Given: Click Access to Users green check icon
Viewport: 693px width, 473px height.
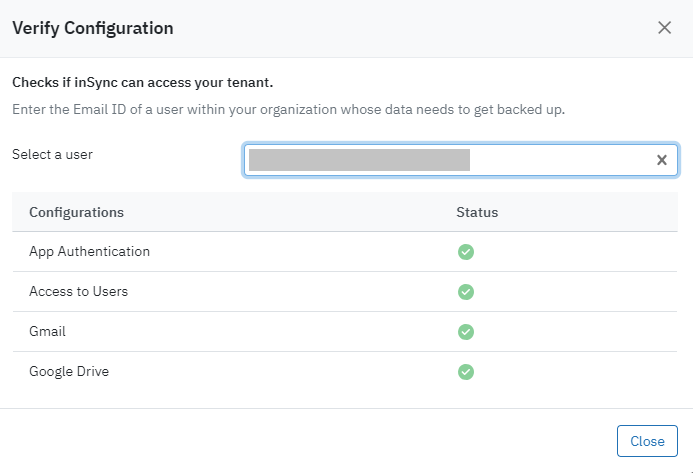Looking at the screenshot, I should (x=466, y=292).
